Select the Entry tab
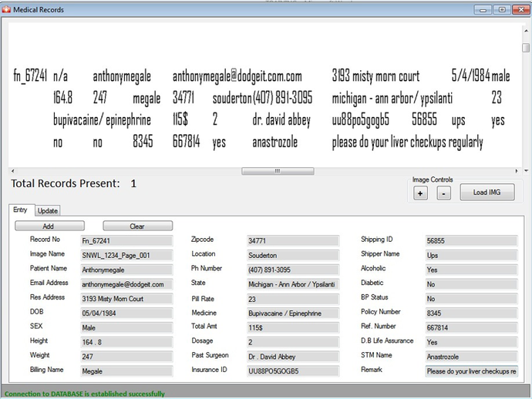The image size is (532, 399). [x=21, y=210]
